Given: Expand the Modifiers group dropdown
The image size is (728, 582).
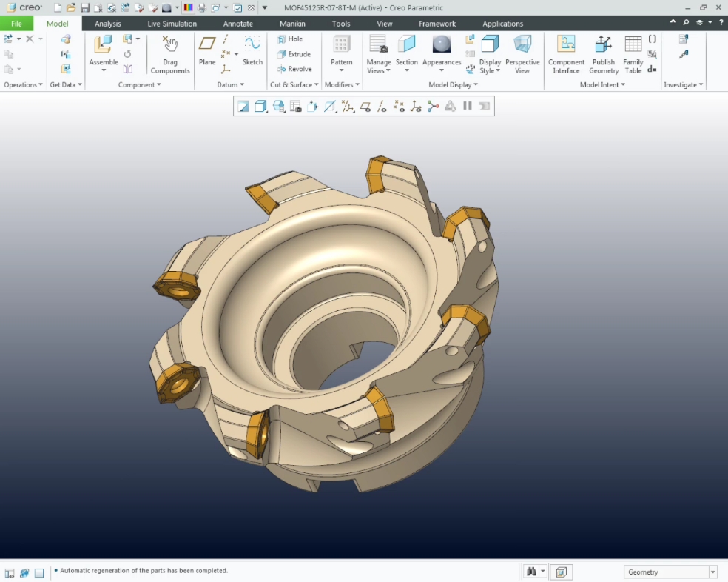Looking at the screenshot, I should point(343,84).
